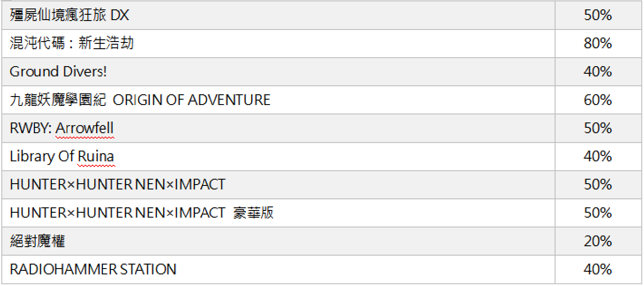Screen dimensions: 644x286
Task: Select the 60% discount value
Action: click(x=598, y=100)
